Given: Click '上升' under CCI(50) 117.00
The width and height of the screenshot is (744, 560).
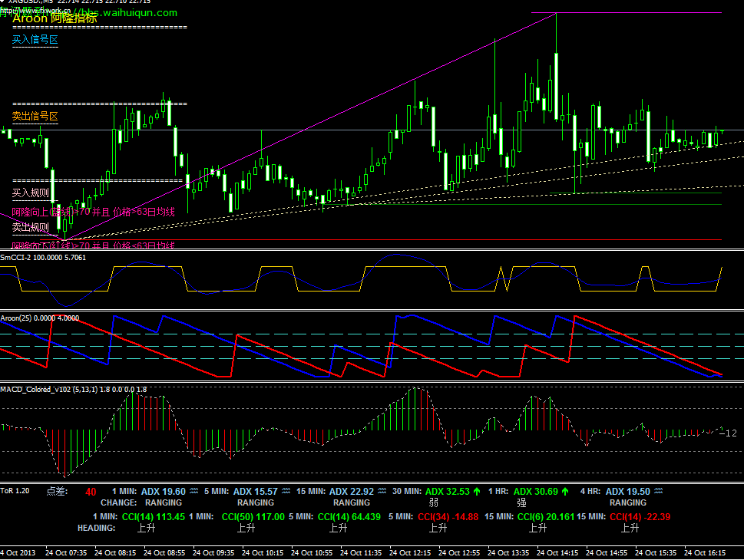Looking at the screenshot, I should (x=246, y=528).
